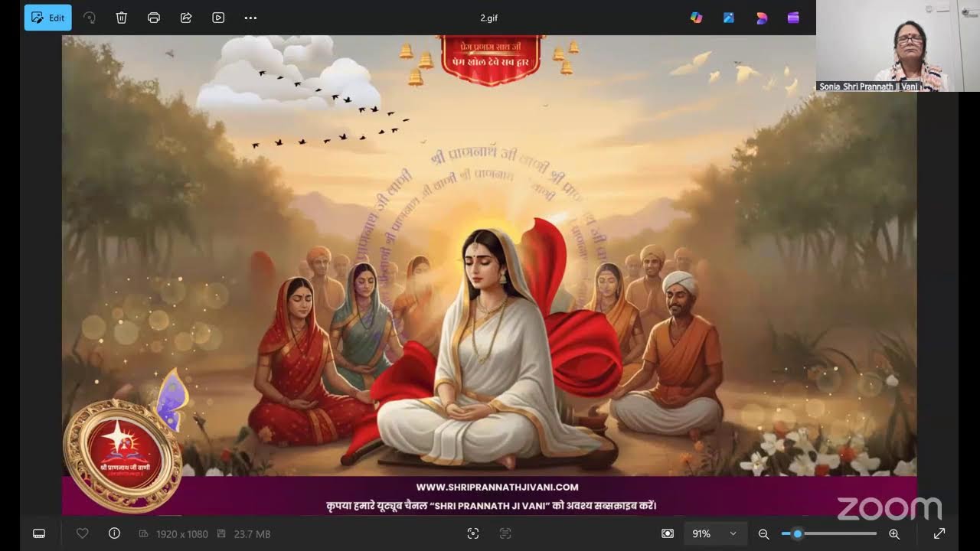Enter fullscreen with the expand arrows icon
The height and width of the screenshot is (551, 980).
coord(939,533)
